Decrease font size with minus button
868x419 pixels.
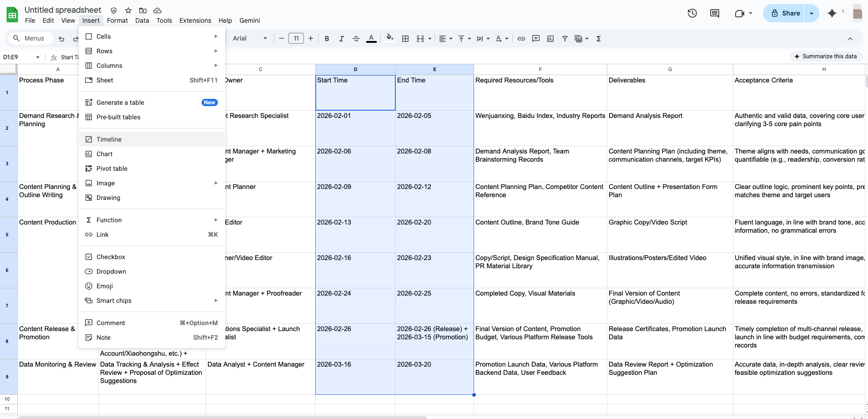(282, 38)
